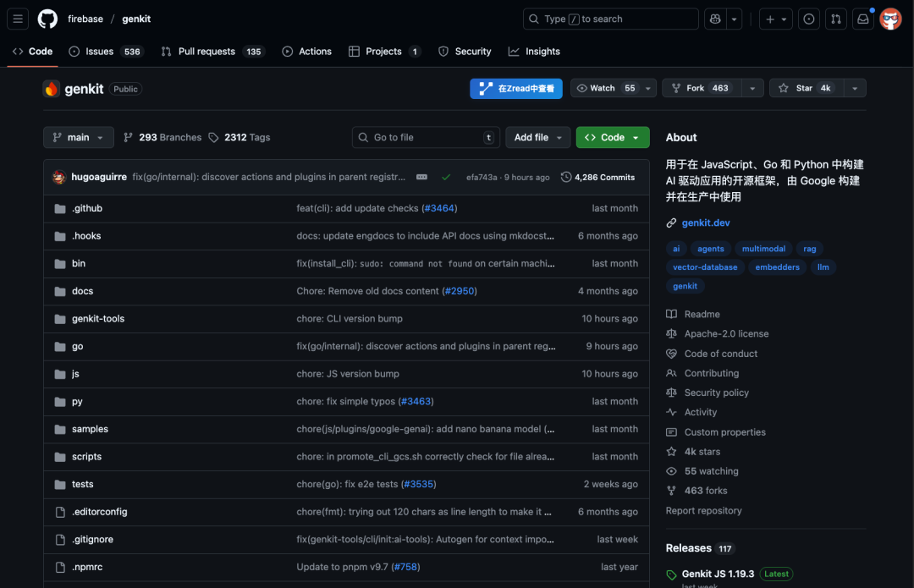Click the hugoaguirre avatar
914x588 pixels.
pyautogui.click(x=59, y=177)
